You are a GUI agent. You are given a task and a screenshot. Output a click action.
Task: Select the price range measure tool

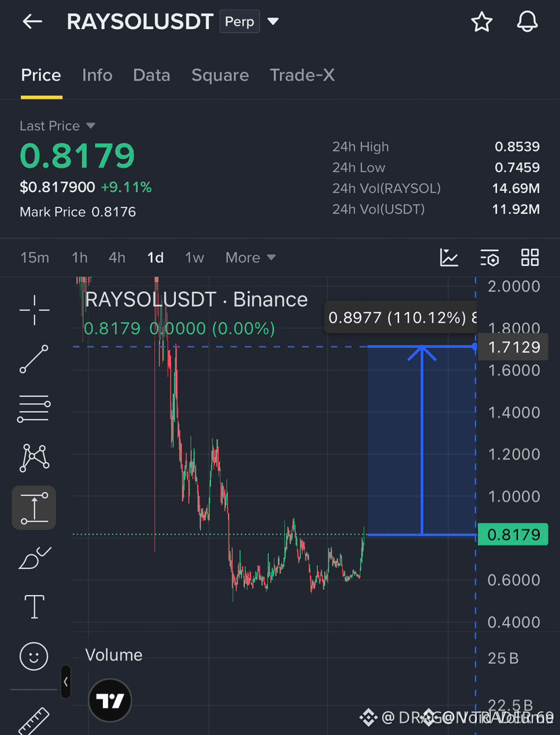(34, 508)
